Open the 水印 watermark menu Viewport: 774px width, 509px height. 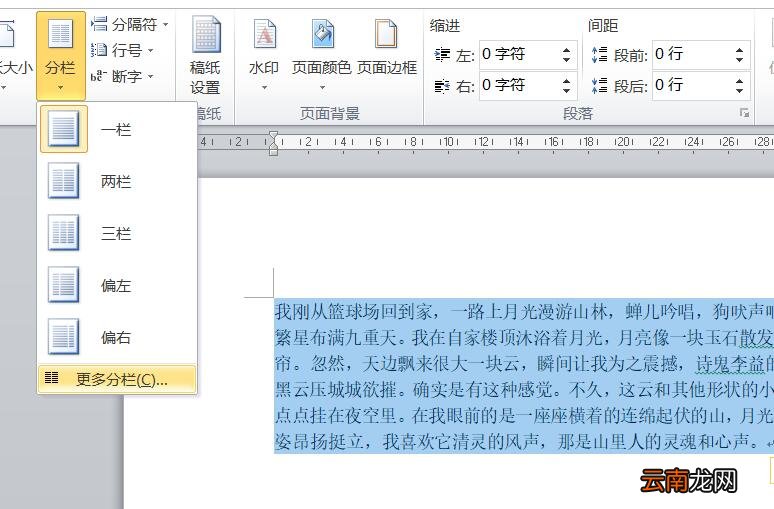point(264,54)
